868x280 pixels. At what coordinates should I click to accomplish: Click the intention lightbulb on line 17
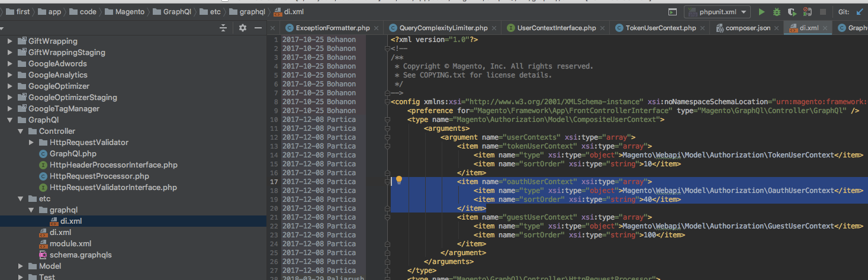399,181
